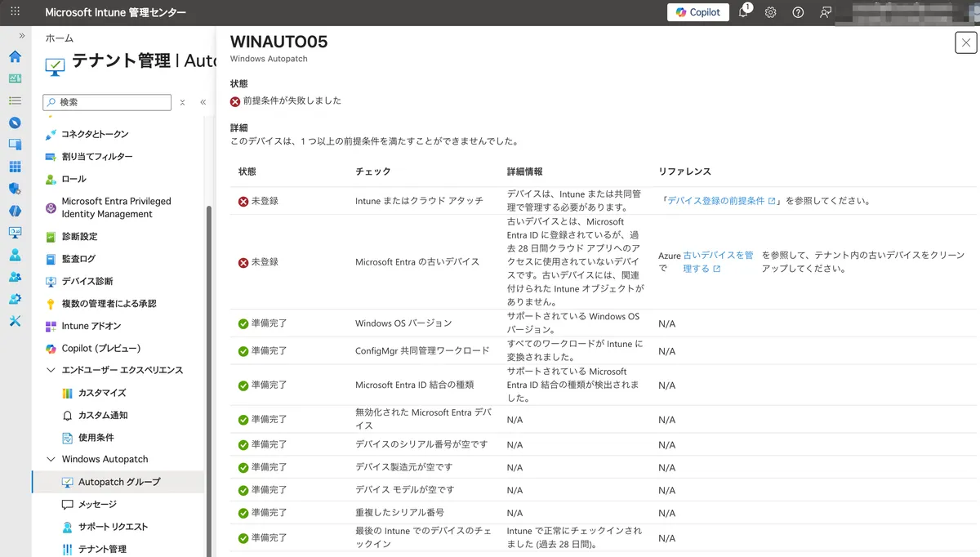The width and height of the screenshot is (980, 557).
Task: Click Microsoft Entra の古いデバイス check
Action: (417, 262)
